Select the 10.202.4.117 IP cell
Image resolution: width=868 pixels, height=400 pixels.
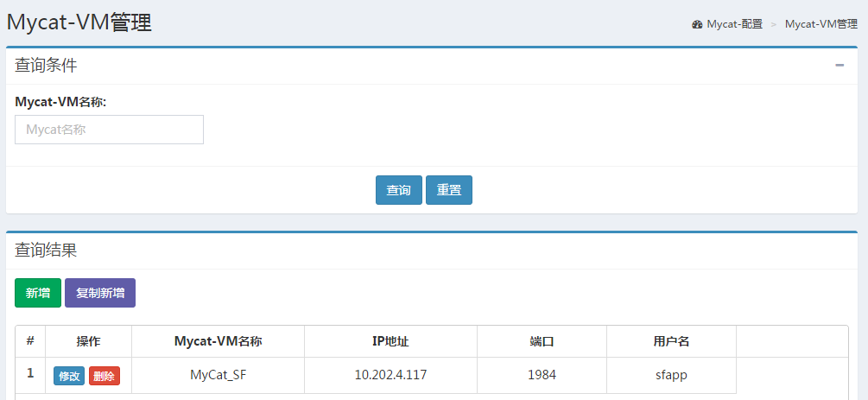click(x=391, y=375)
